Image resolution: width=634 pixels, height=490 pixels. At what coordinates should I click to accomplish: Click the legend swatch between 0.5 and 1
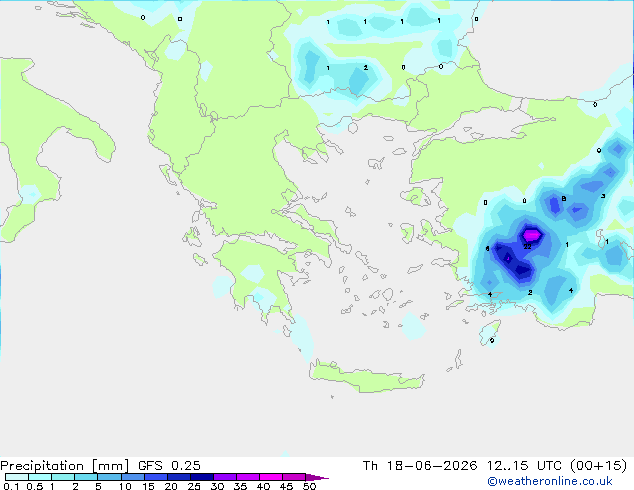(40, 477)
